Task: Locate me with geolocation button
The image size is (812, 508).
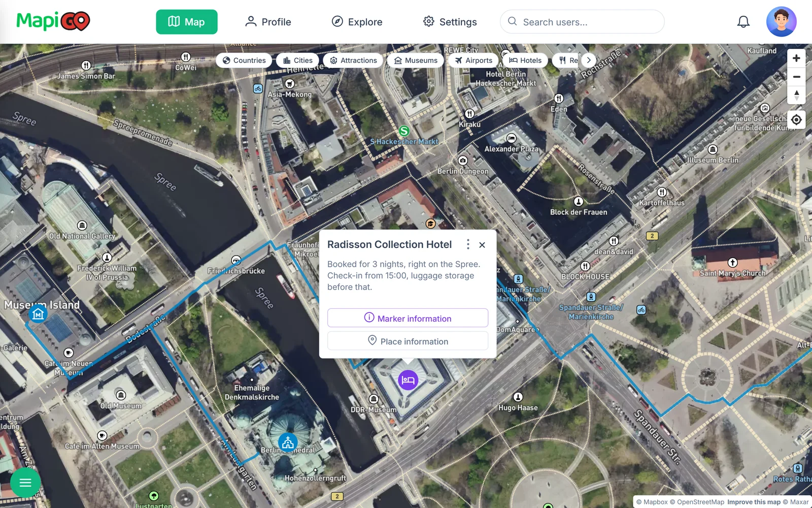Action: point(796,120)
